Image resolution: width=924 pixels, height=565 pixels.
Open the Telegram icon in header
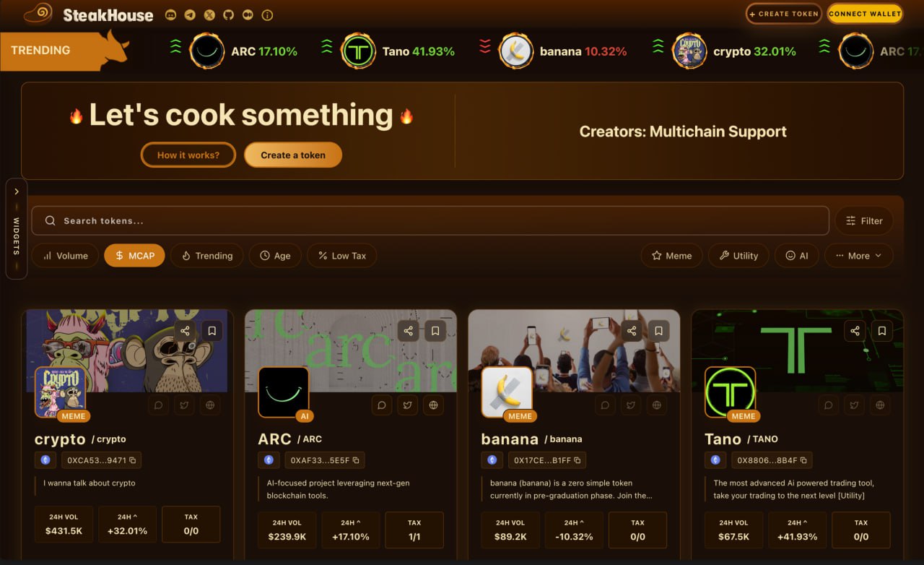[190, 14]
